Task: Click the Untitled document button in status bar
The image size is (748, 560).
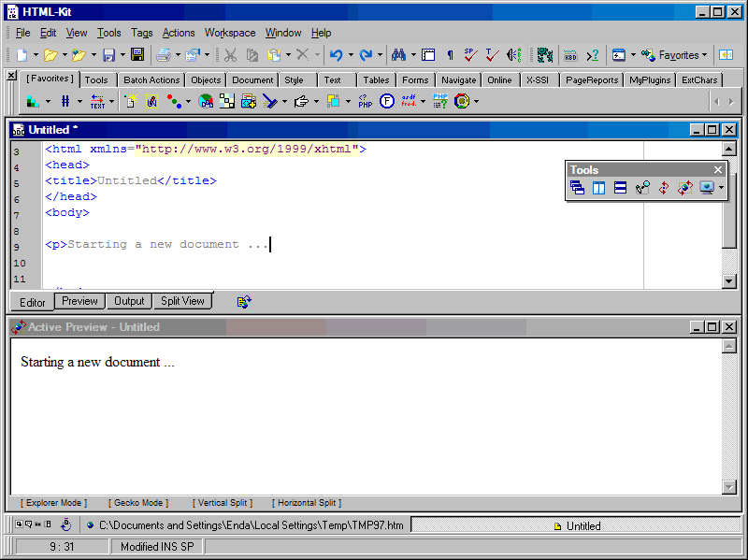Action: click(576, 525)
